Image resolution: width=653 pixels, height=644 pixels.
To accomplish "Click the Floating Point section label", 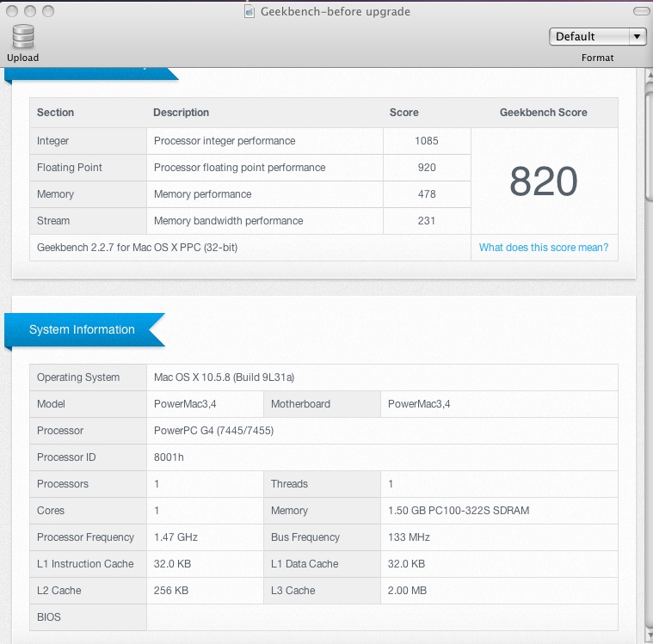I will tap(70, 168).
